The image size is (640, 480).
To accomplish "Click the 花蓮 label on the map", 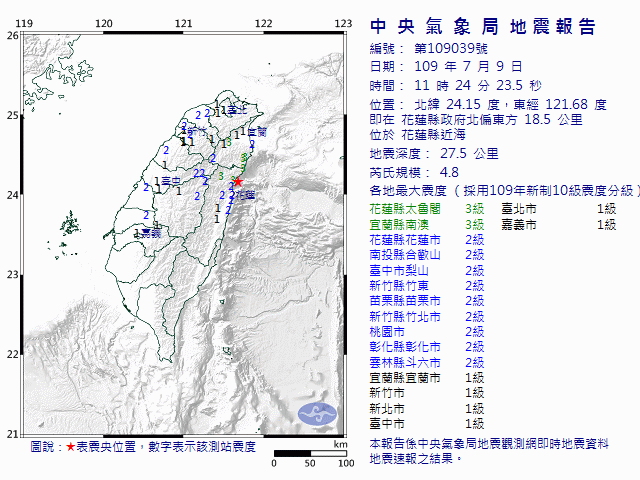I will point(245,195).
